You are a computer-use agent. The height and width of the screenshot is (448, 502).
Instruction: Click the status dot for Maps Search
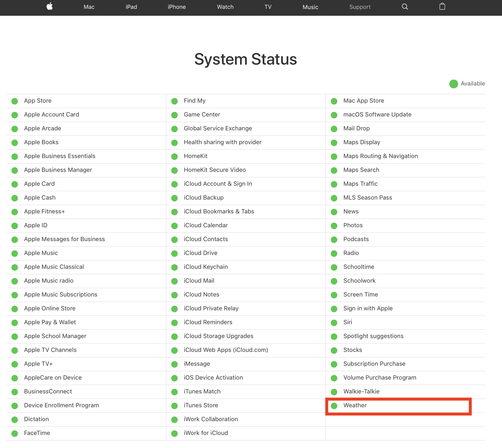coord(334,171)
